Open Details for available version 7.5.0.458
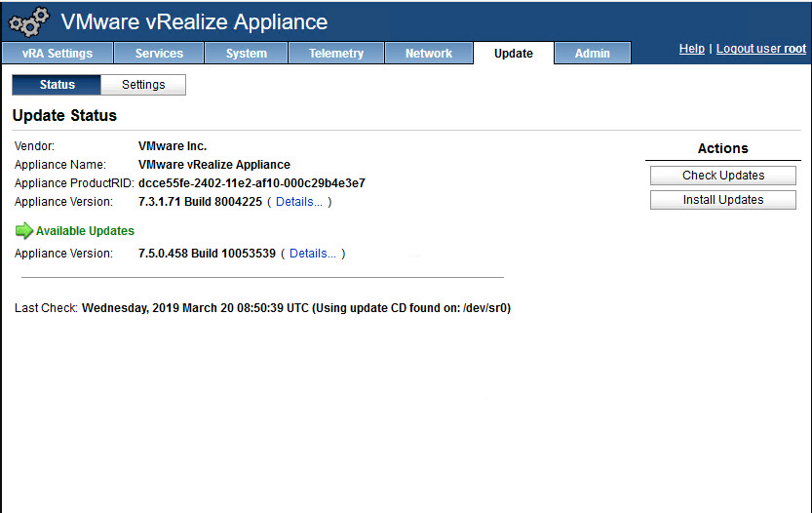The width and height of the screenshot is (812, 513). [x=313, y=254]
